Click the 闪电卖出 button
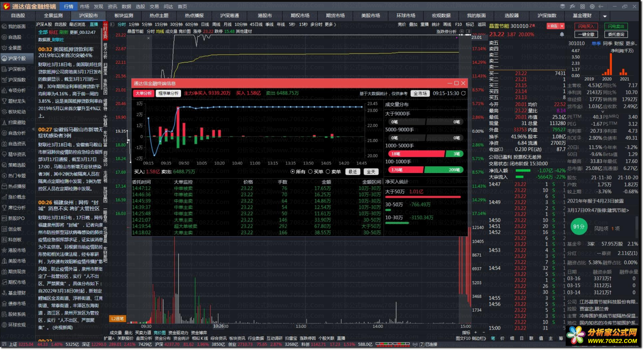Viewport: 644px width, 350px height. click(x=616, y=26)
